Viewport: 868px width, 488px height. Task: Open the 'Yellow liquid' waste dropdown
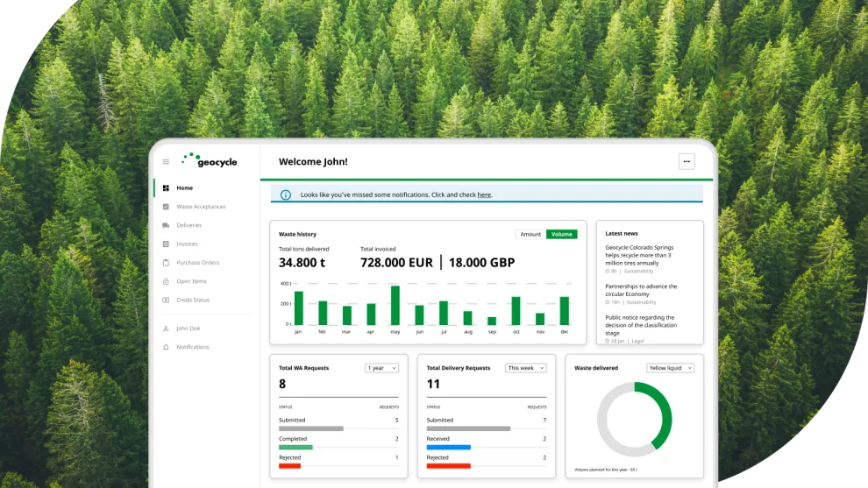(671, 368)
